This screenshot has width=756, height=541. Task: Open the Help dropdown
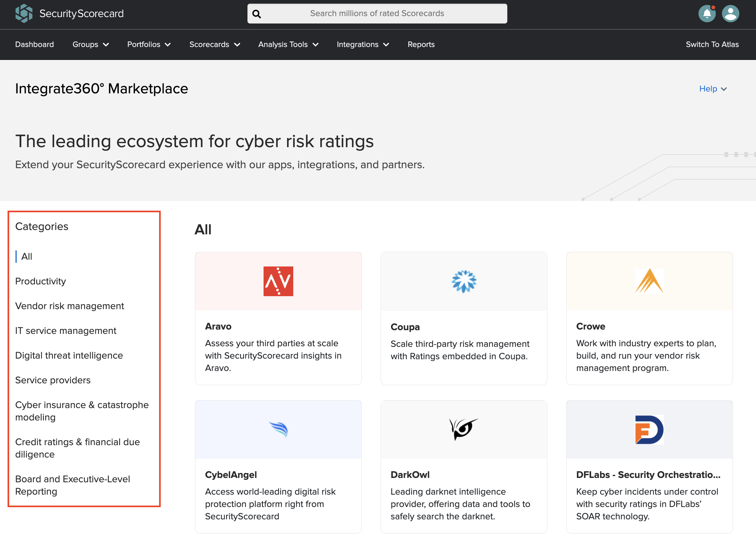point(713,89)
